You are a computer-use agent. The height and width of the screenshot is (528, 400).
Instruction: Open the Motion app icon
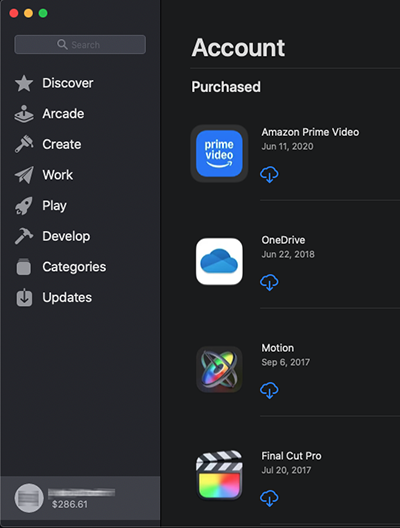(x=219, y=369)
